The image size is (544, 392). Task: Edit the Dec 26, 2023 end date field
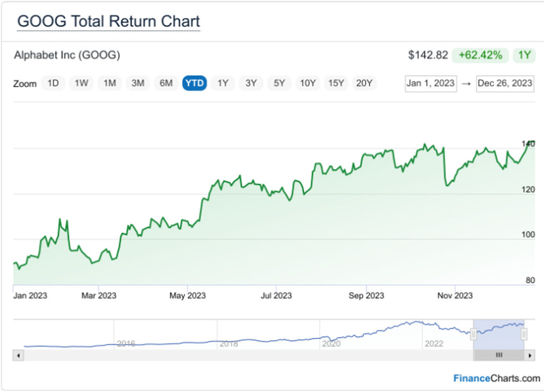tap(505, 83)
